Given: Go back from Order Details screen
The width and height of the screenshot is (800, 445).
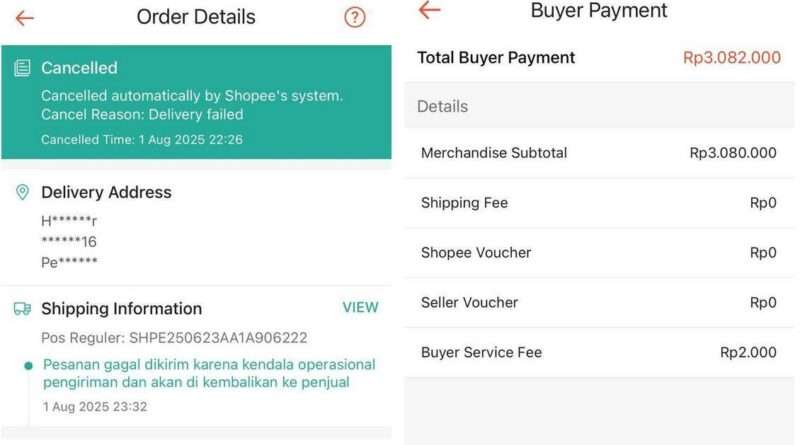Looking at the screenshot, I should point(24,18).
